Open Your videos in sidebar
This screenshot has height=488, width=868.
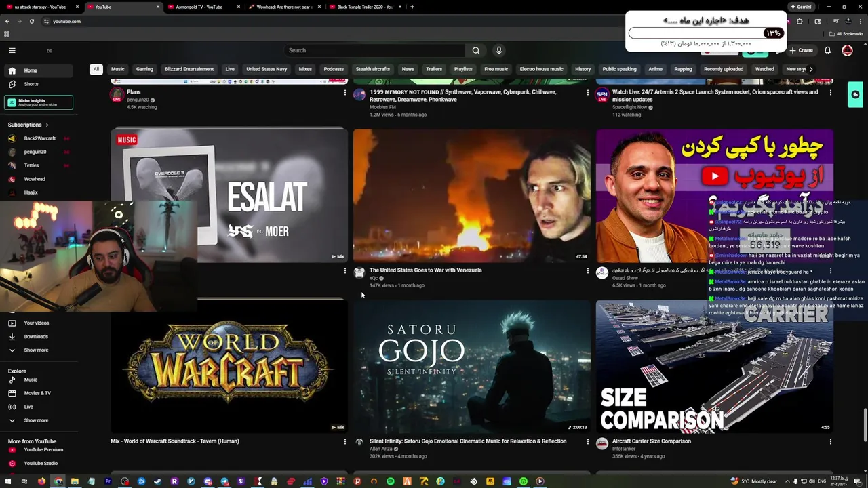pos(39,323)
